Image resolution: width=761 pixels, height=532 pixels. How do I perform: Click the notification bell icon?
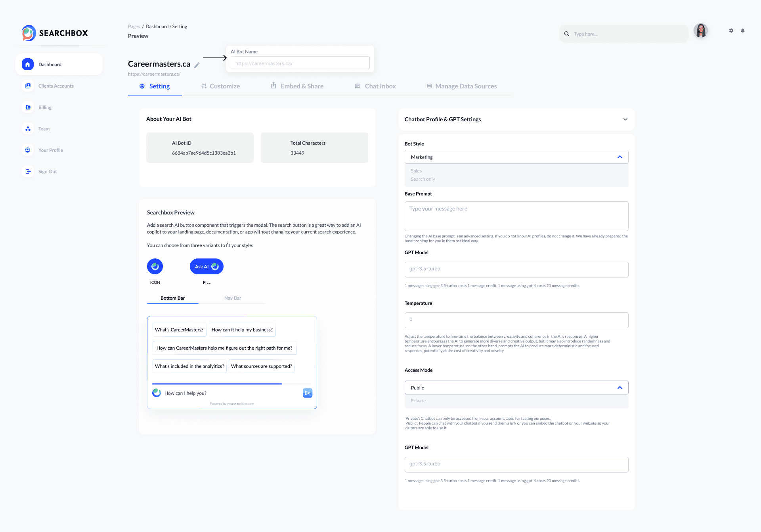[743, 31]
